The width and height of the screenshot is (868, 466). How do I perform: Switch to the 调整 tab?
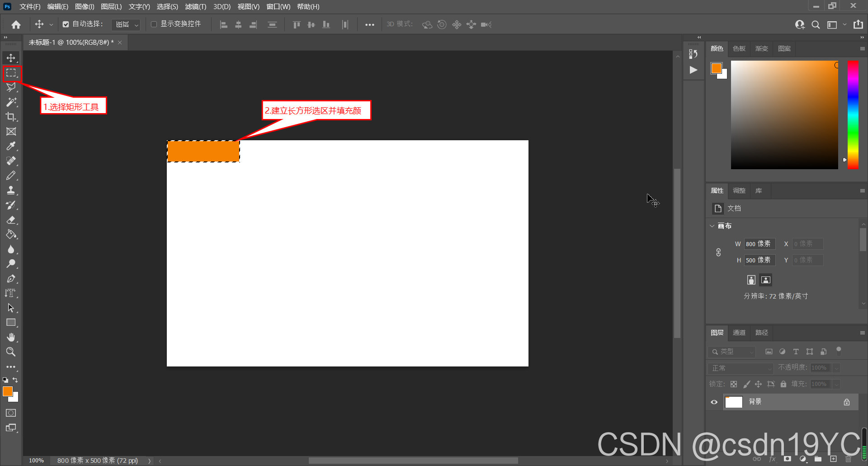click(739, 190)
